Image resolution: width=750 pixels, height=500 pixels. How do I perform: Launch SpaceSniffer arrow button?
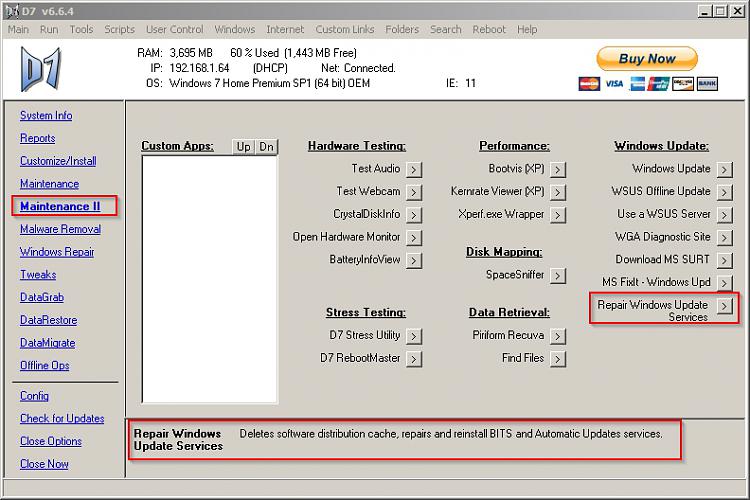558,276
